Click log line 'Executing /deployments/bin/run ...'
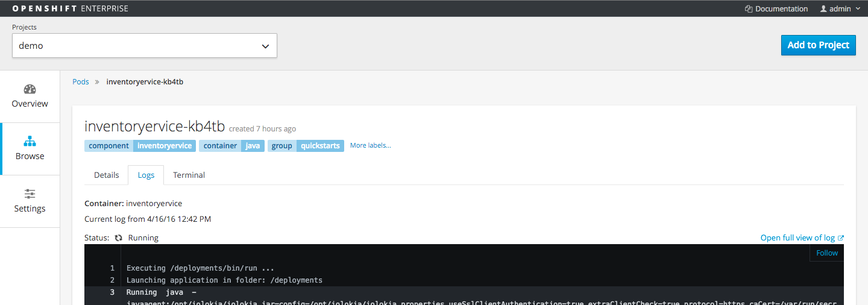 pos(201,268)
